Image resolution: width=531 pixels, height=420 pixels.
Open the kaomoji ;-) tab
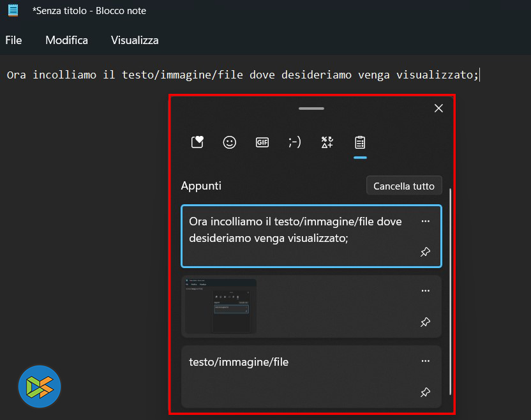295,142
